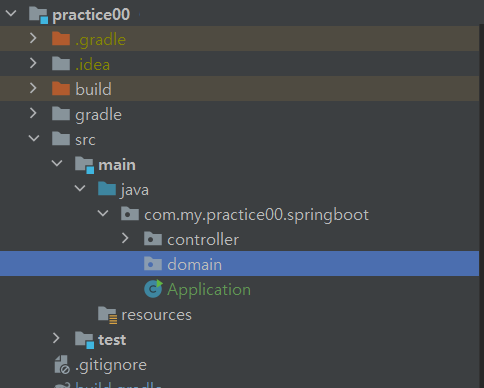Click the orange build folder icon
The width and height of the screenshot is (484, 388).
61,89
